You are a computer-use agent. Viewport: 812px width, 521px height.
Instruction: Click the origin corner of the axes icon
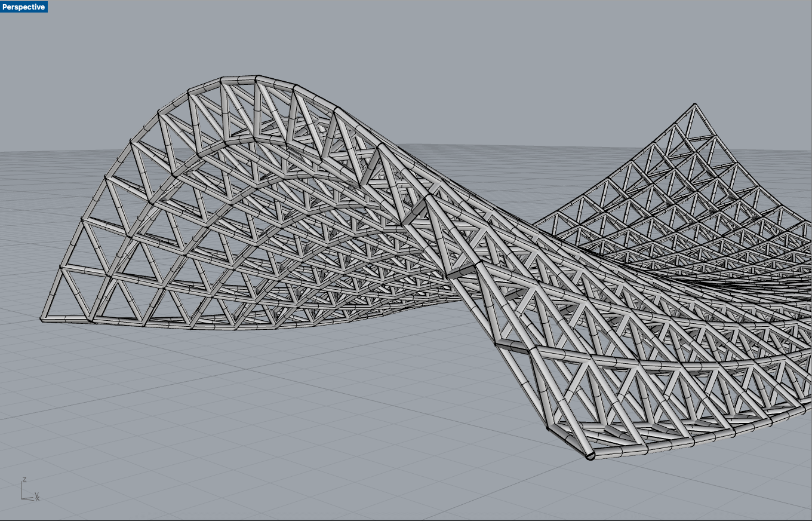[x=22, y=498]
